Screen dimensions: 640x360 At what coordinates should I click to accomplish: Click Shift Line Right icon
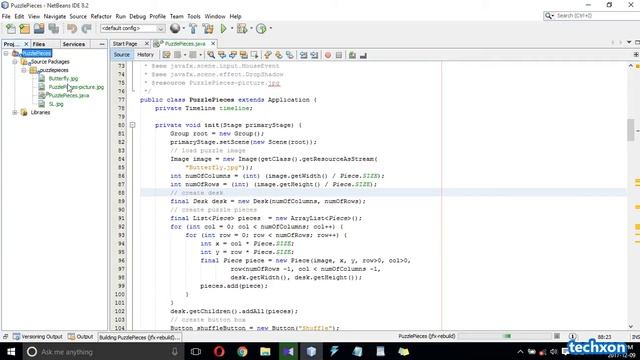(314, 55)
